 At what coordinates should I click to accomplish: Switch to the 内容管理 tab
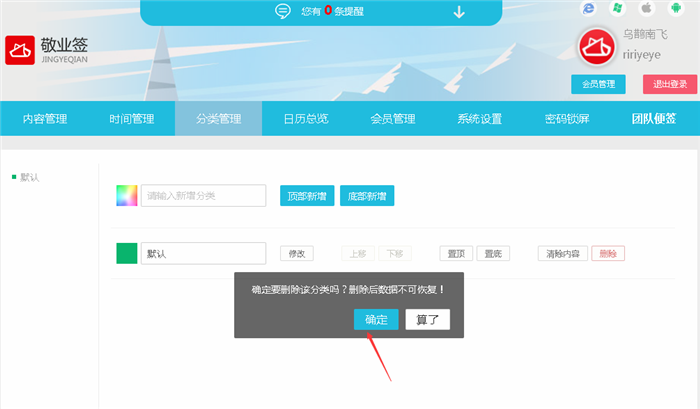click(45, 119)
